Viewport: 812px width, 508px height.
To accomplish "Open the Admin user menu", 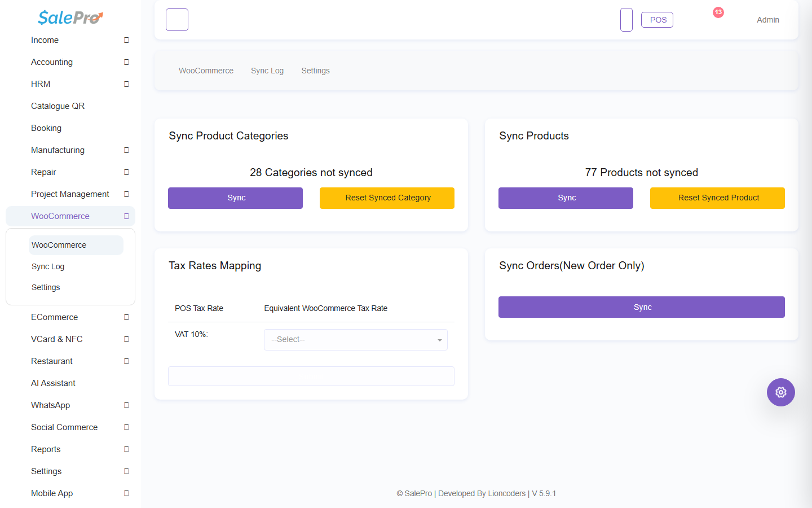I will [768, 20].
